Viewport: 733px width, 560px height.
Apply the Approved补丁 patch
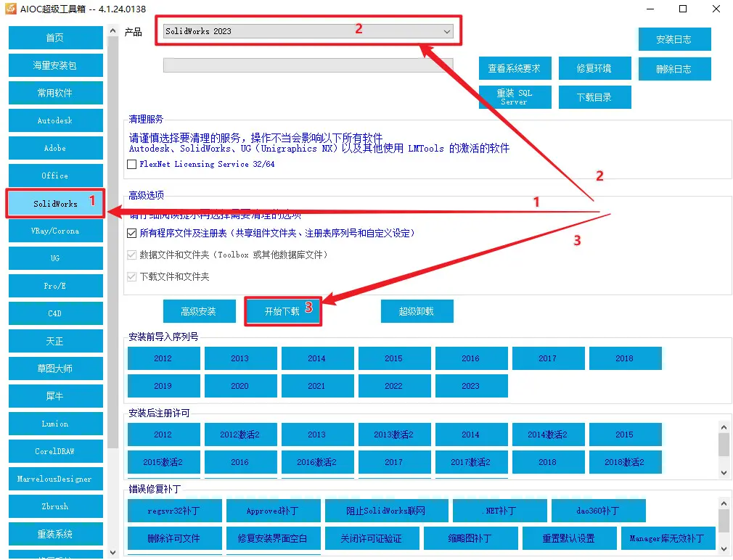(x=274, y=511)
